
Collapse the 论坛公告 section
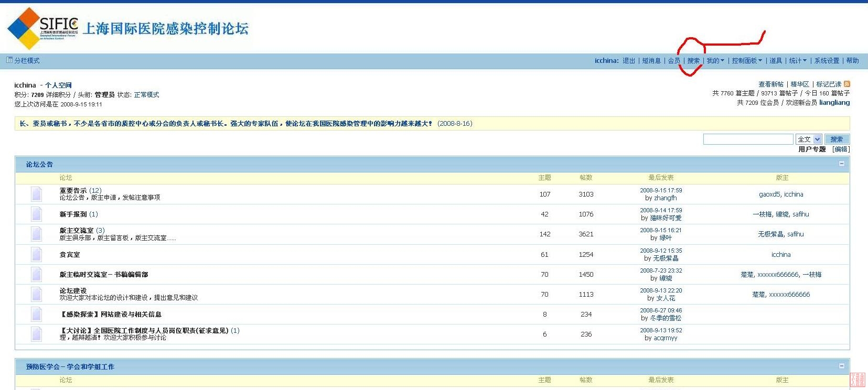coord(841,164)
